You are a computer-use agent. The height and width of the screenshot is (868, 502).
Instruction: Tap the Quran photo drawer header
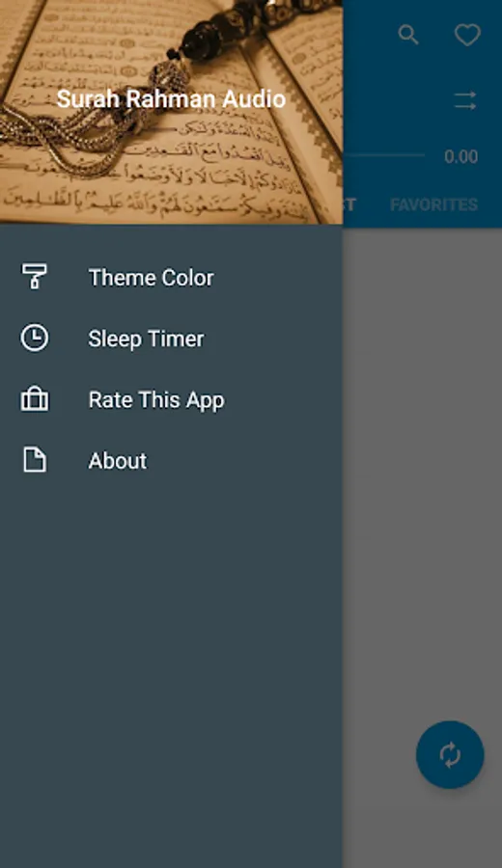tap(171, 112)
